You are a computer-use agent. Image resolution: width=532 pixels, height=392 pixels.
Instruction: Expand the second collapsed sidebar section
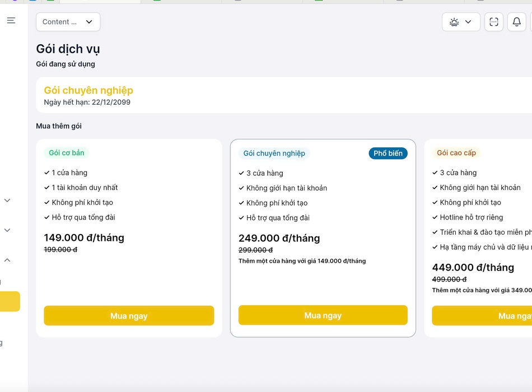click(x=7, y=230)
